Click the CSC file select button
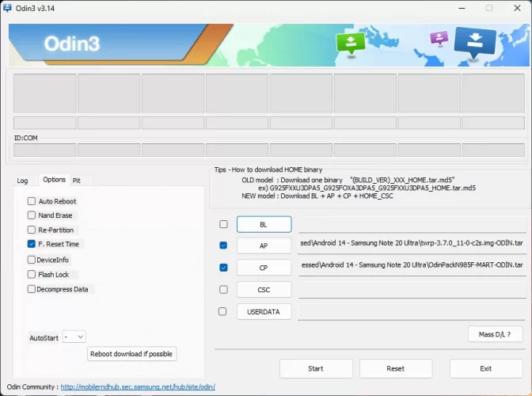 264,290
